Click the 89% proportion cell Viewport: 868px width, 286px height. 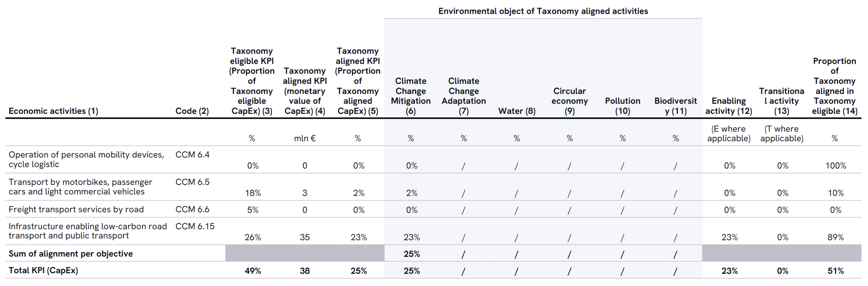click(x=835, y=237)
